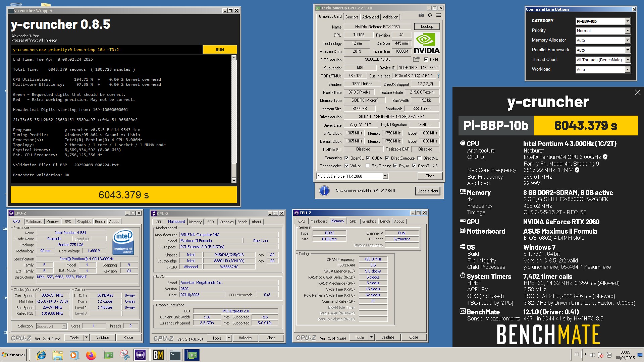Click Close in CPU-Z Memory window
The height and width of the screenshot is (362, 644).
coord(414,337)
